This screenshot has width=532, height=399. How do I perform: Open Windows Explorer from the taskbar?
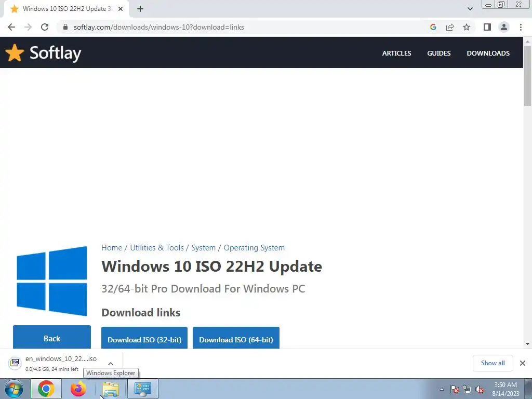click(111, 389)
